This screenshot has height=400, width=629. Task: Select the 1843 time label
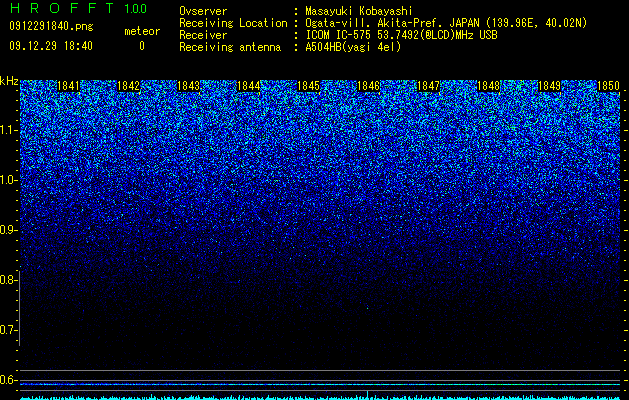189,86
